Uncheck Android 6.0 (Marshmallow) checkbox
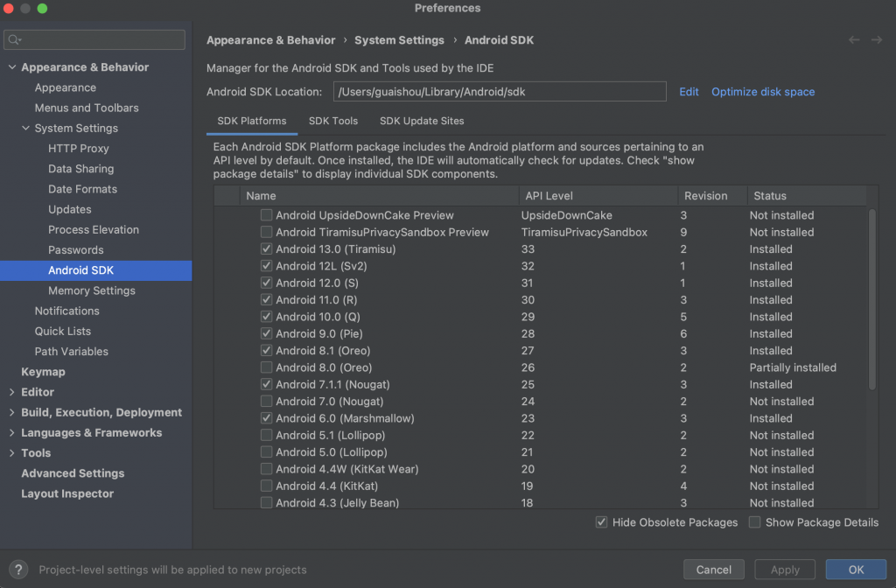Image resolution: width=896 pixels, height=588 pixels. [266, 418]
